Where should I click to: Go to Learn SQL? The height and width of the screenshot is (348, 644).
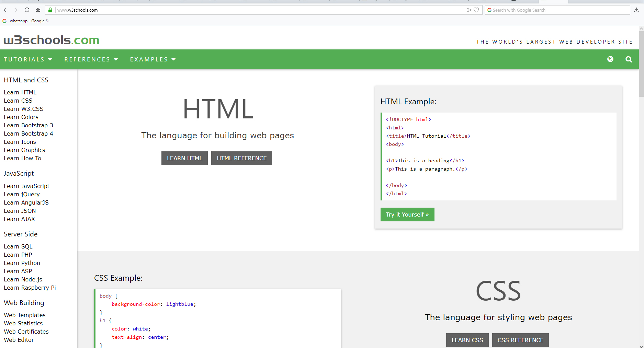[18, 246]
